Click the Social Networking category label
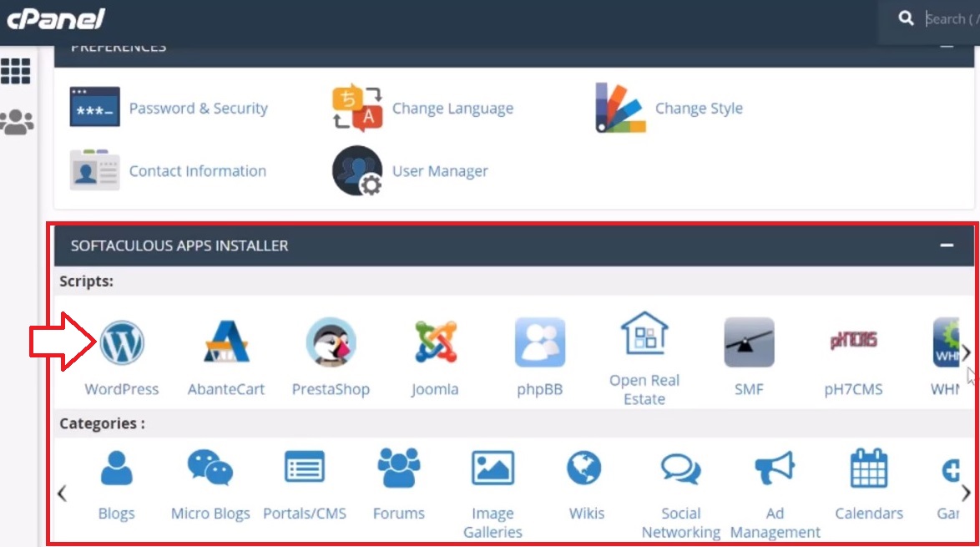The height and width of the screenshot is (547, 980). tap(681, 523)
